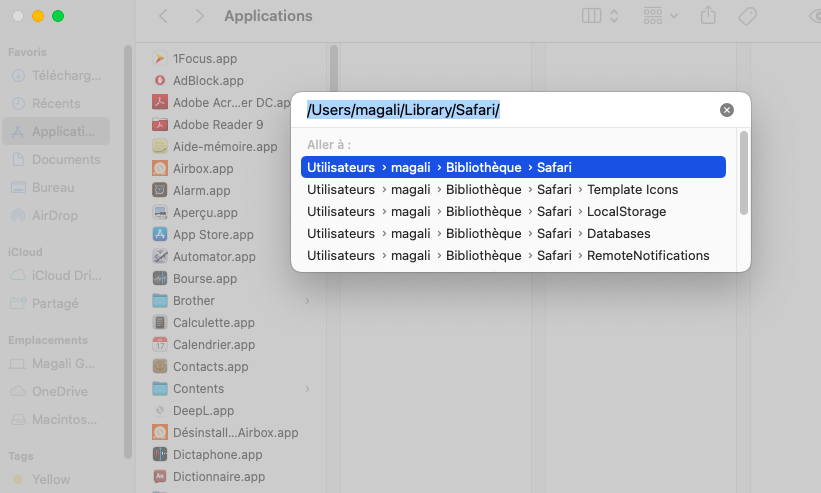This screenshot has height=493, width=821.
Task: Click the Automator.app icon
Action: (160, 256)
